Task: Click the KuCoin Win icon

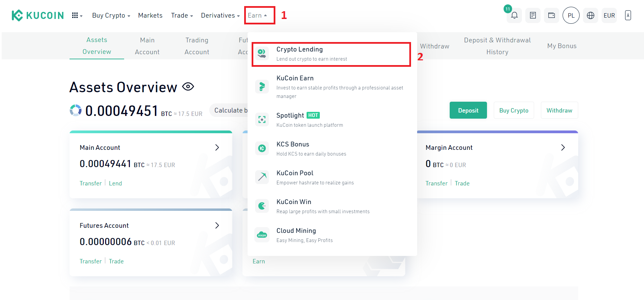Action: 262,206
